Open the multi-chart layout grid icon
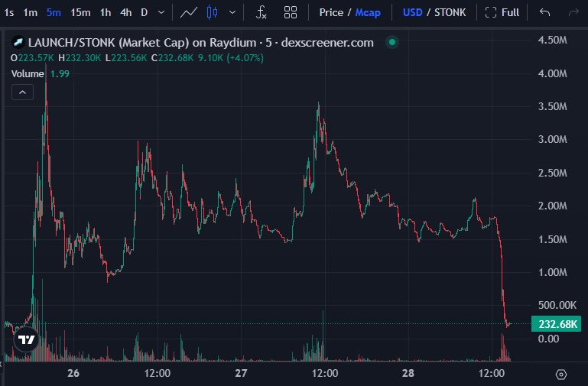 tap(291, 13)
